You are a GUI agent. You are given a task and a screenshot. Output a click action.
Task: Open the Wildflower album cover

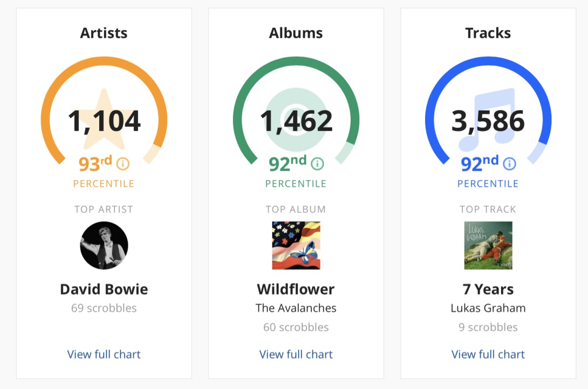[x=296, y=245]
